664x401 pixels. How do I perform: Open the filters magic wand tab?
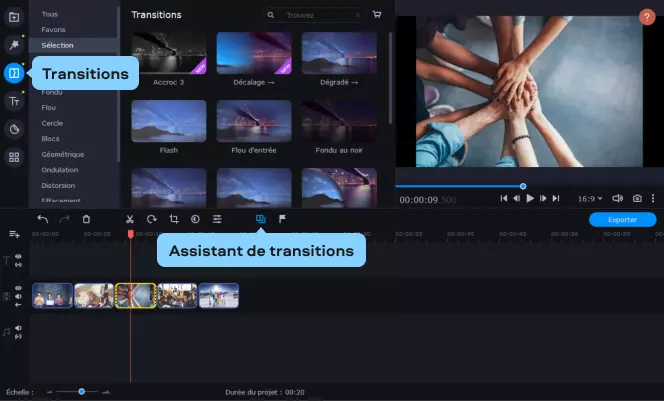click(x=14, y=44)
